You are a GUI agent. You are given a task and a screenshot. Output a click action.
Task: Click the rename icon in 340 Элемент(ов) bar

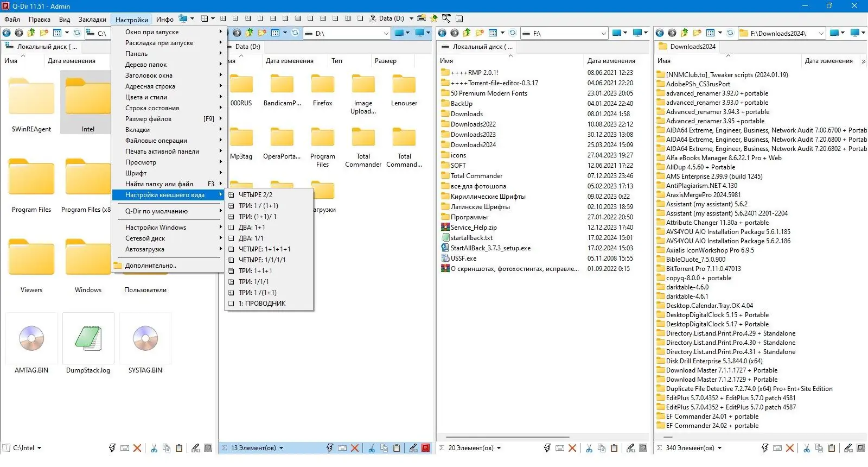(848, 448)
